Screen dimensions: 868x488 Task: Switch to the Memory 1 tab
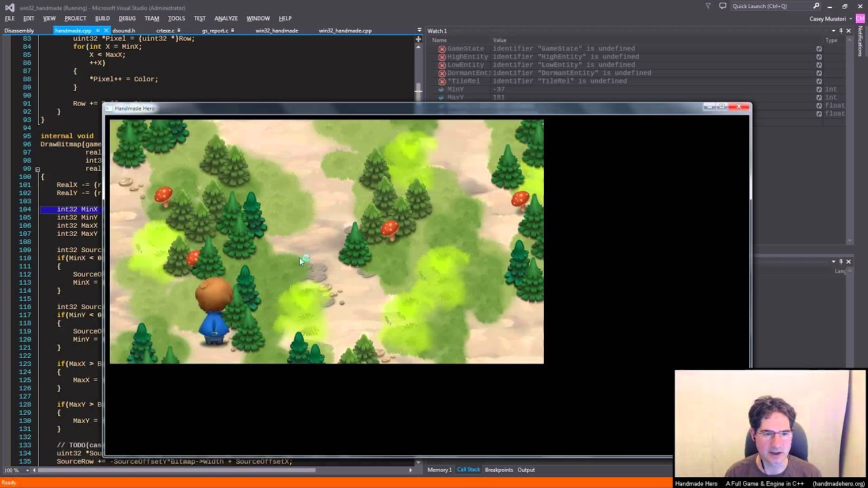point(439,470)
